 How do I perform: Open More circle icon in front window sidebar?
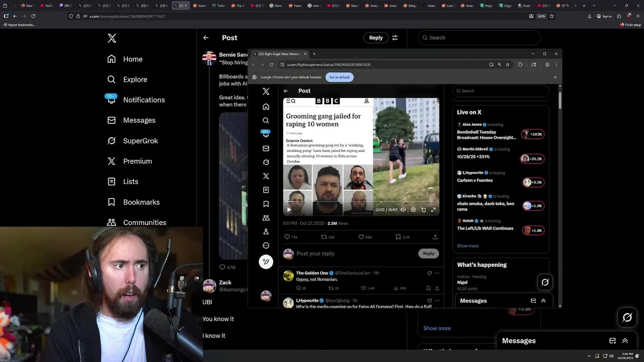pyautogui.click(x=266, y=245)
